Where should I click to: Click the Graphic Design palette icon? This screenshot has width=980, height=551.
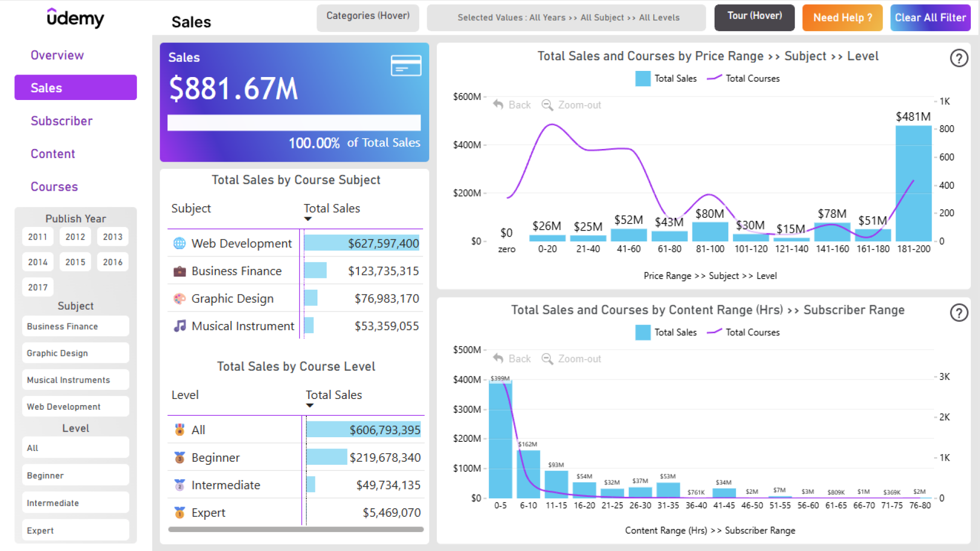[179, 298]
